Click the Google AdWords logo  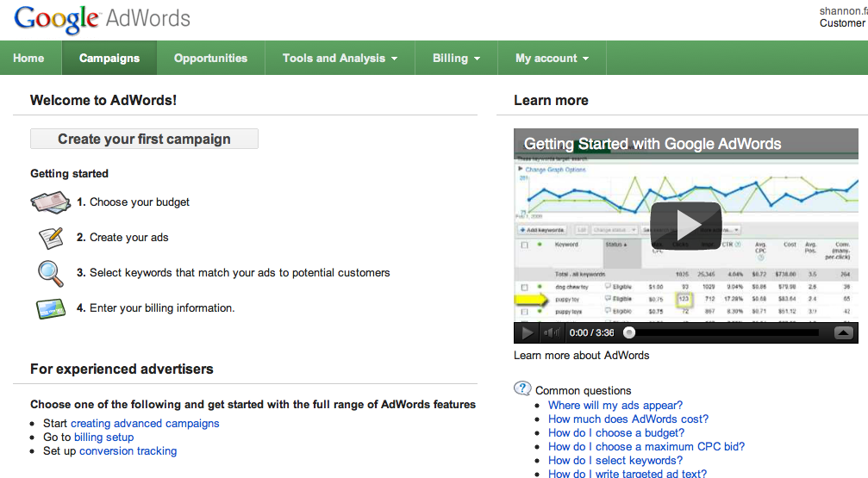coord(102,19)
